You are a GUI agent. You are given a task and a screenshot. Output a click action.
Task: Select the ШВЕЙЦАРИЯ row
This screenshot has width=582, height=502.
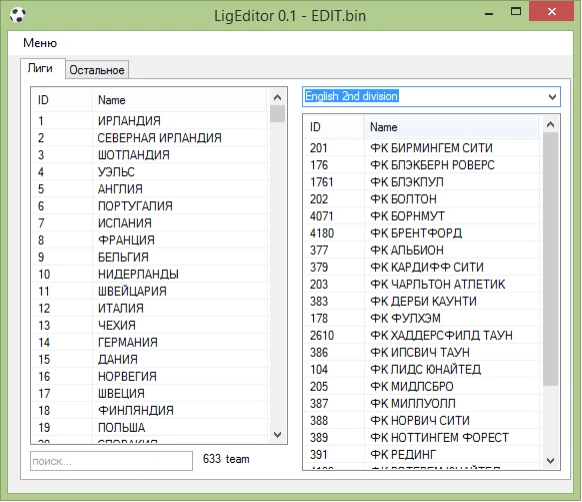150,291
